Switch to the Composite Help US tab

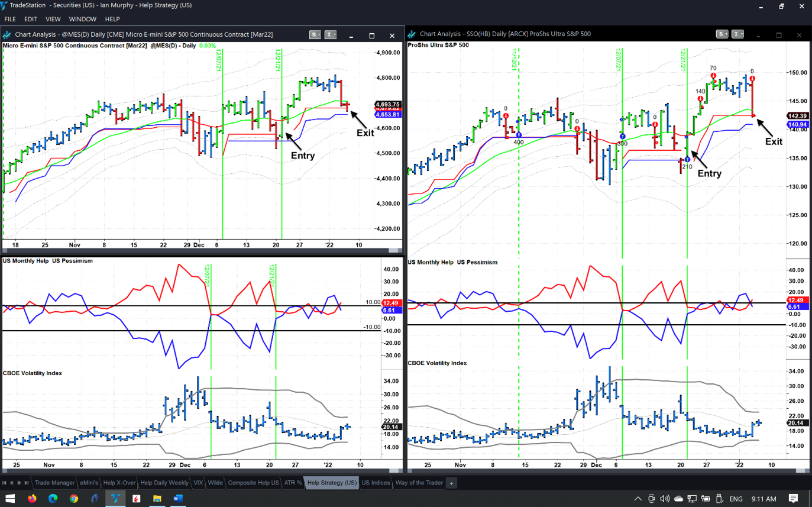pos(253,483)
